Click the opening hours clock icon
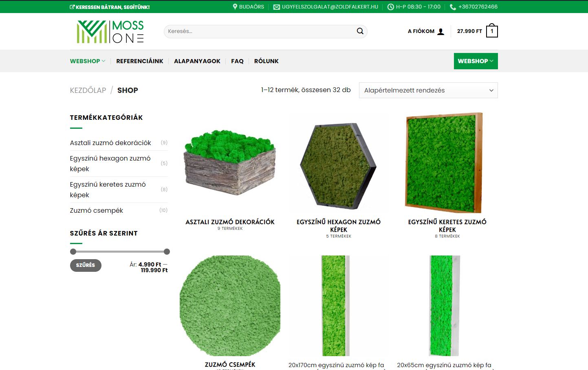The image size is (588, 370). click(x=390, y=7)
